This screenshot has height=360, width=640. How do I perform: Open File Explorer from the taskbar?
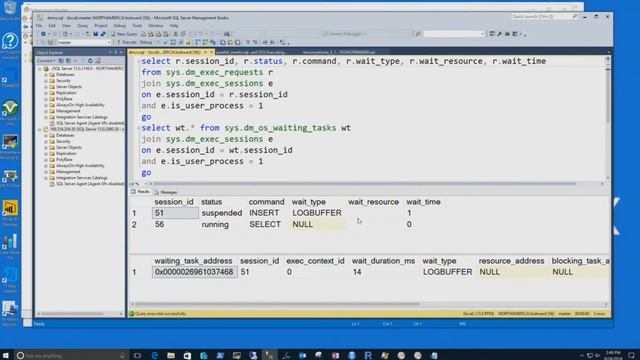(x=171, y=355)
